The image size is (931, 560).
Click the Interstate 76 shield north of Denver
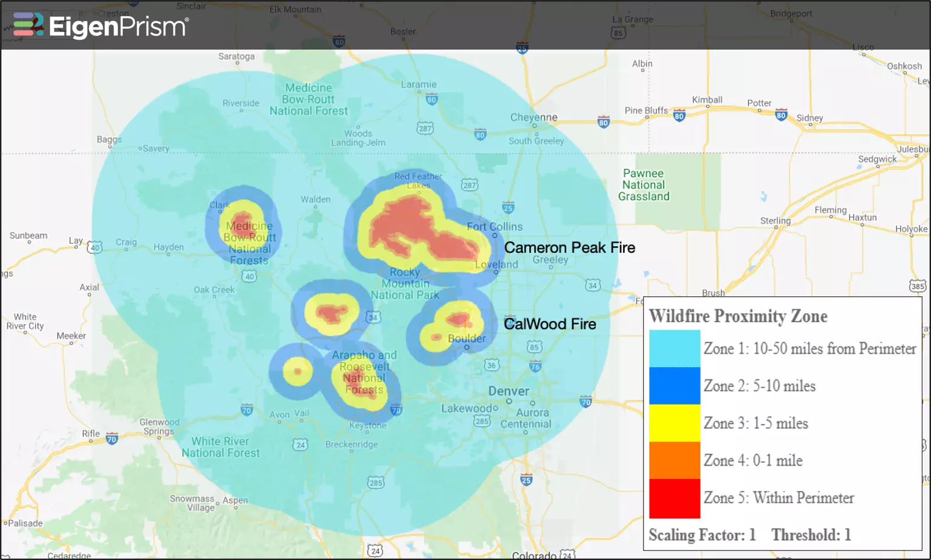(535, 366)
